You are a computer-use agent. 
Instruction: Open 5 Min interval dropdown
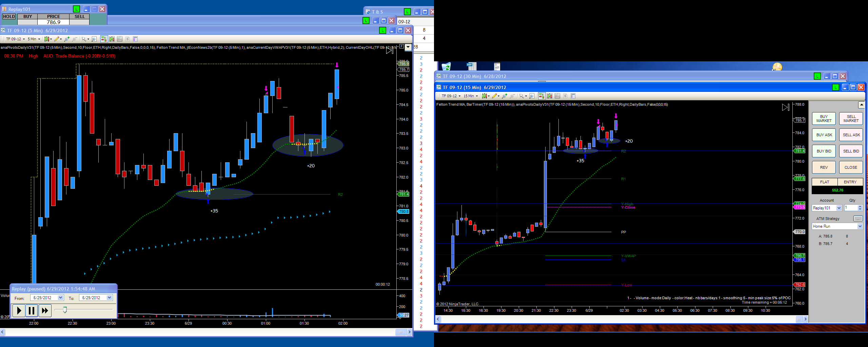point(34,39)
